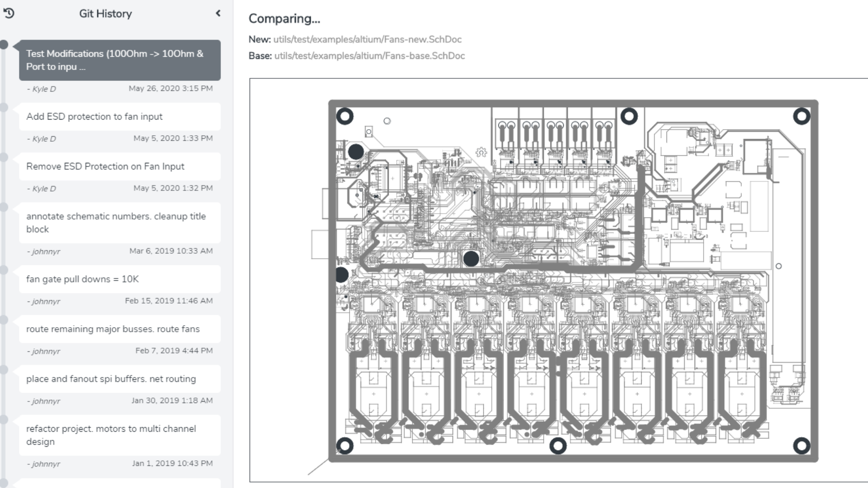
Task: Select place and fanout spi buffers commit
Action: pyautogui.click(x=120, y=379)
